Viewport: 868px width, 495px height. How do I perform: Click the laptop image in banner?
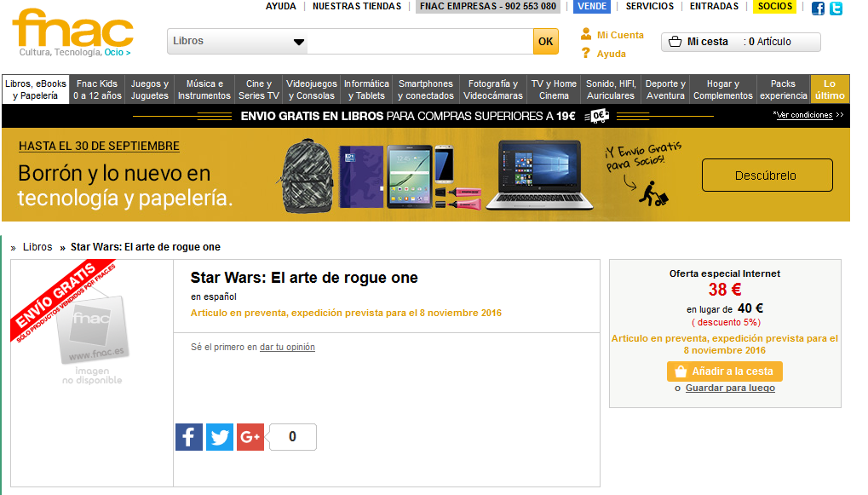tap(540, 175)
